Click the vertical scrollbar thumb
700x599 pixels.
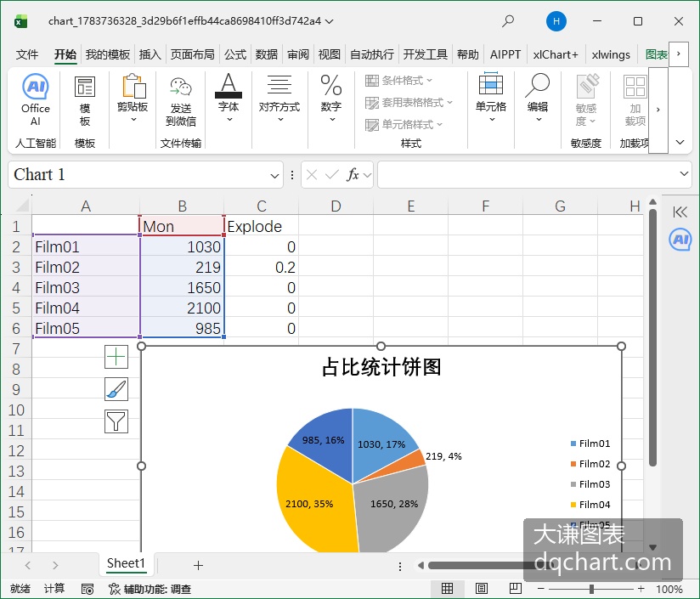point(652,338)
